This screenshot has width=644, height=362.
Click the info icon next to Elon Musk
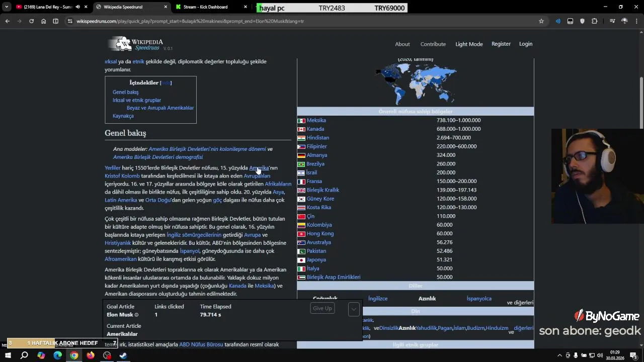point(136,315)
